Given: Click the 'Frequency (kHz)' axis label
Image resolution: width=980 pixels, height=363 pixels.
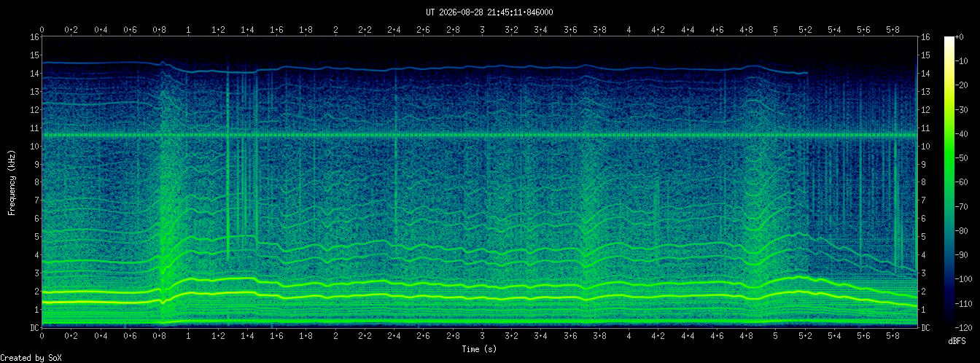Looking at the screenshot, I should 12,182.
